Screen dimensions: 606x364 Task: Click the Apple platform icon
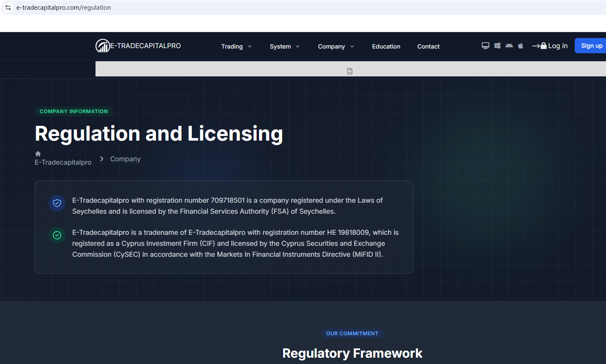click(521, 46)
